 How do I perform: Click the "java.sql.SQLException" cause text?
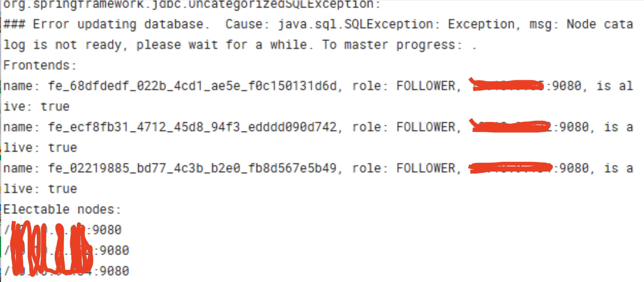356,25
